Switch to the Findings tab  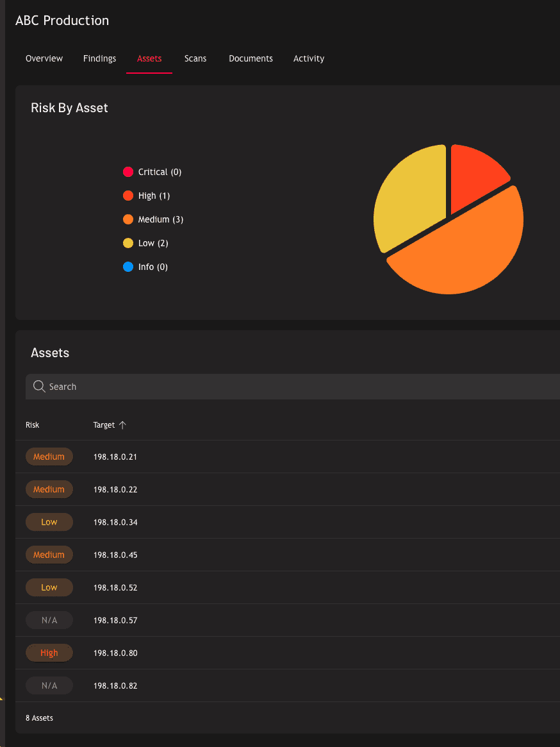[x=99, y=58]
